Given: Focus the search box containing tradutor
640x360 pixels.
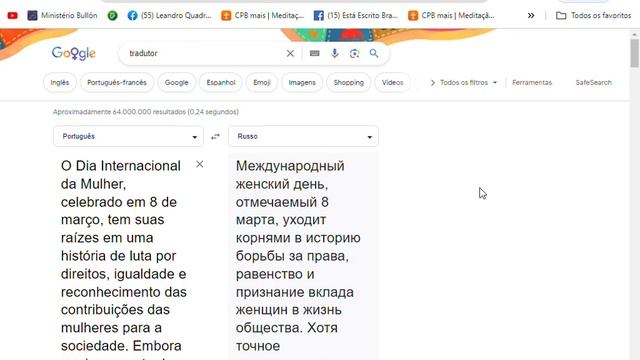Looking at the screenshot, I should tap(204, 53).
